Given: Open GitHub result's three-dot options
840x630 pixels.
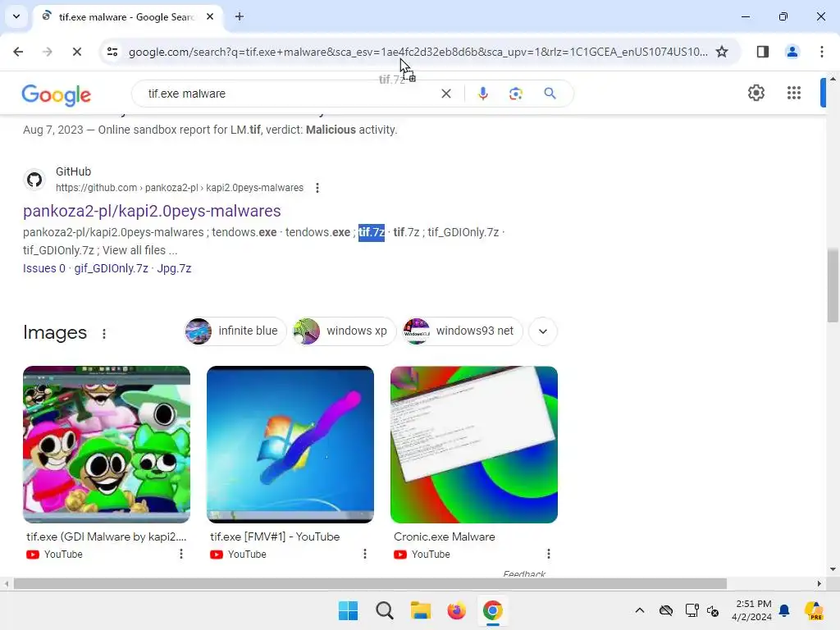Looking at the screenshot, I should click(317, 188).
